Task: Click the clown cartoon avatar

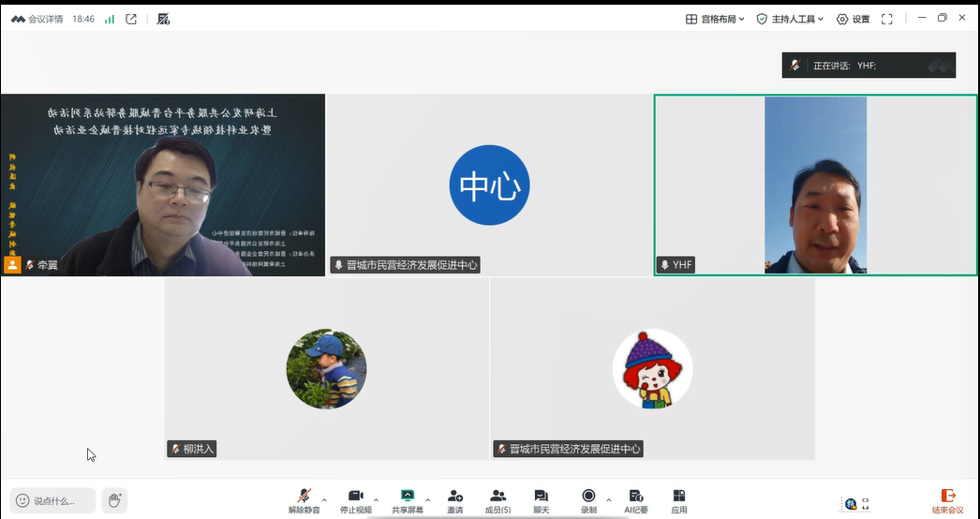Action: pos(652,369)
